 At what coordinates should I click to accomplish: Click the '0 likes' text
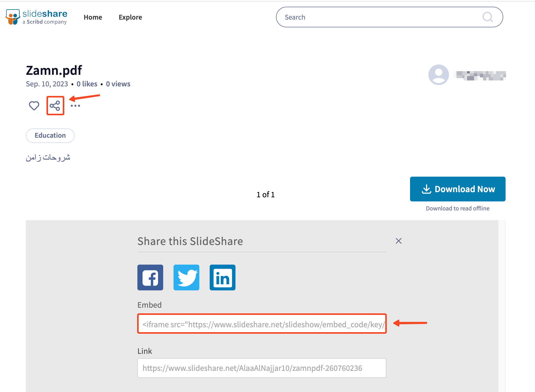[87, 84]
